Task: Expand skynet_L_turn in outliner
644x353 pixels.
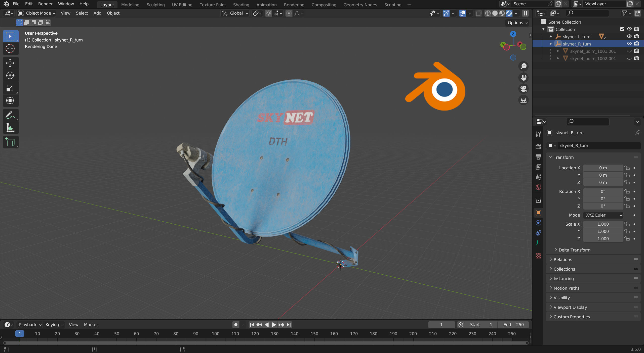Action: [551, 37]
